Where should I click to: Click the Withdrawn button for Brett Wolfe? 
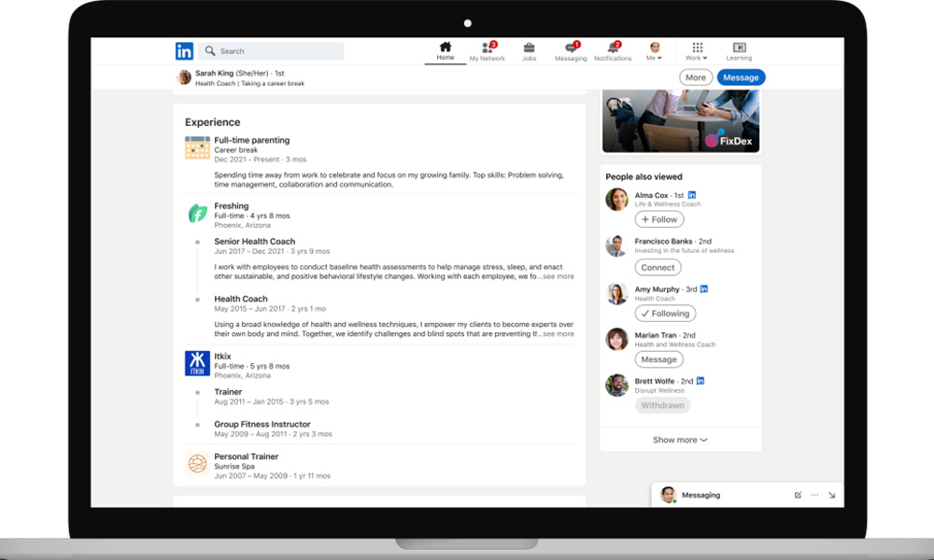[x=662, y=405]
